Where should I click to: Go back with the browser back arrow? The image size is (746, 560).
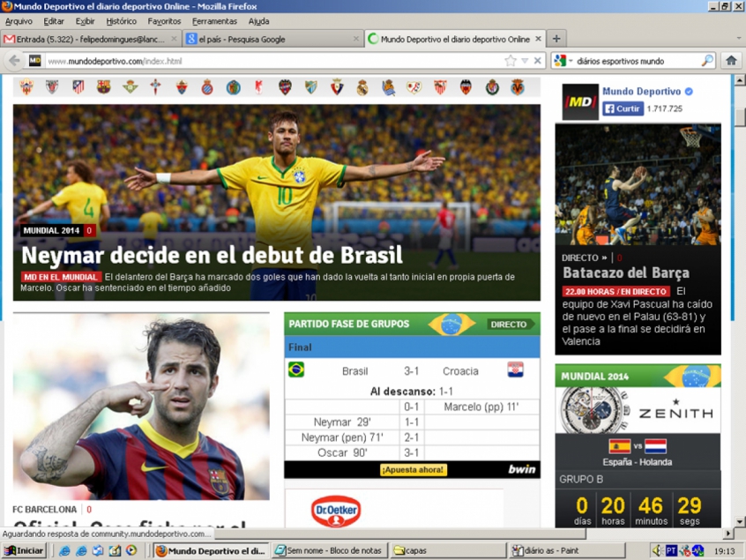click(15, 61)
